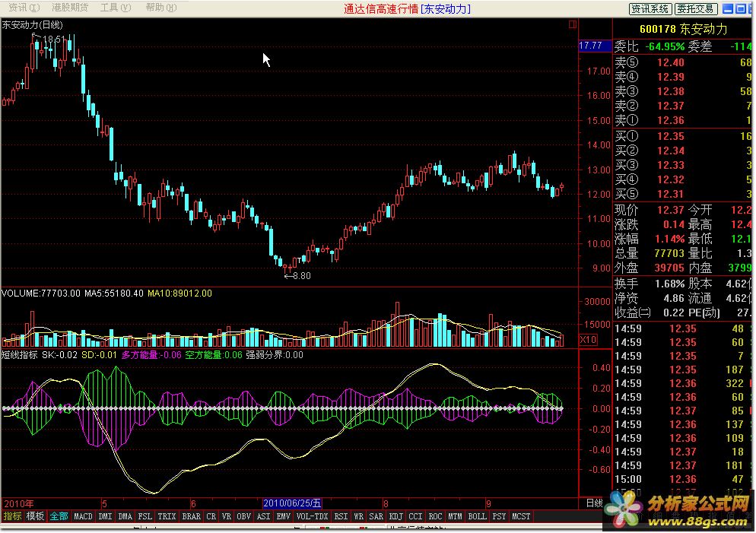
Task: Select the 模板 tab
Action: pos(35,516)
